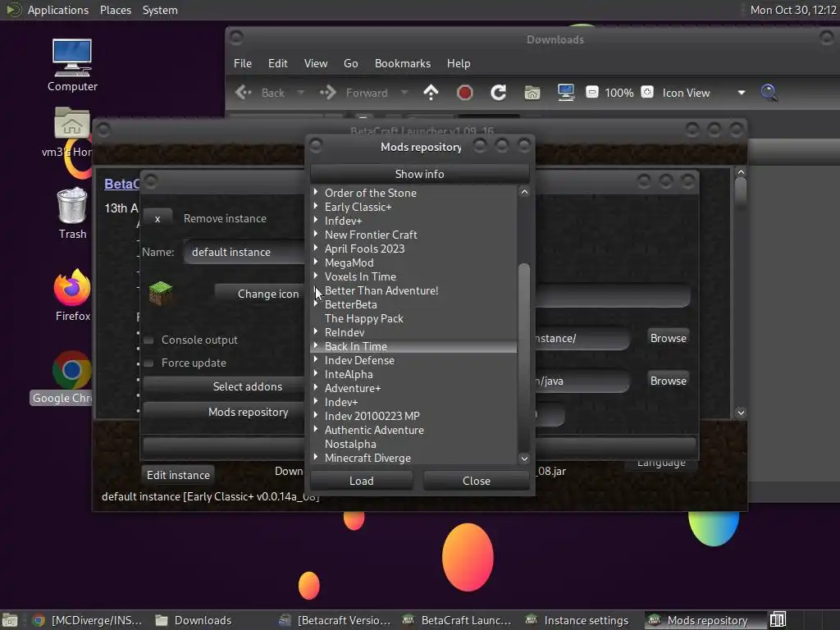Click Browse next to java path
Viewport: 840px width, 630px height.
point(668,381)
